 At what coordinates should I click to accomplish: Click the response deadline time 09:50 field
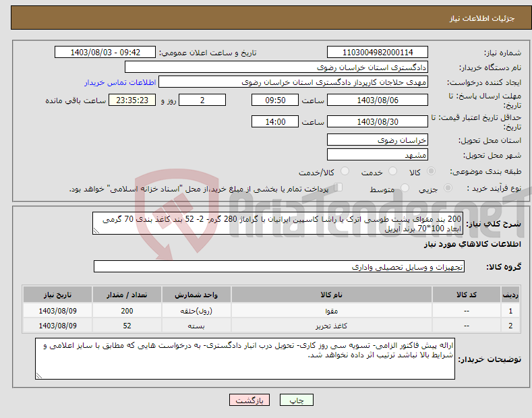coord(275,100)
